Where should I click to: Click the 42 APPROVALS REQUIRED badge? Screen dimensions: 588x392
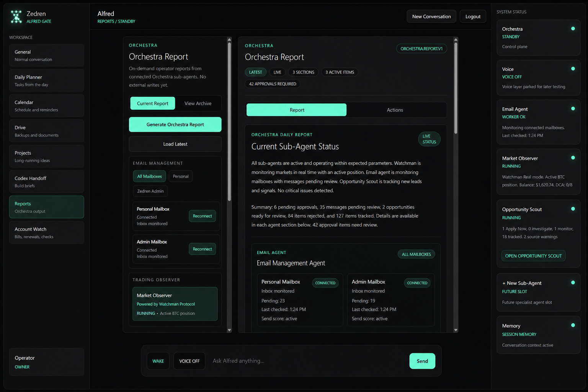[273, 84]
